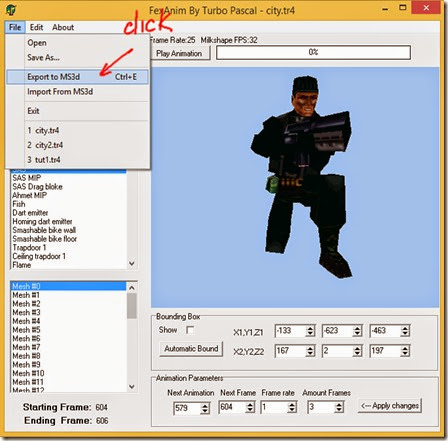Open the About menu
448x441 pixels.
[63, 27]
